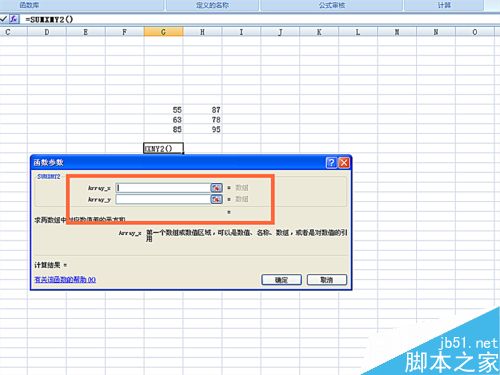Collapse dialog via Array_y range selector
Screen dimensions: 500x375
(216, 199)
